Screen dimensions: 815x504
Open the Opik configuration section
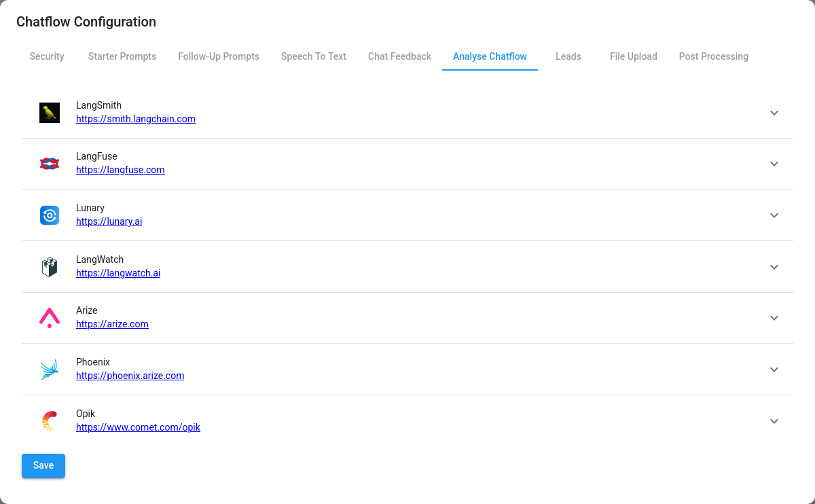tap(774, 421)
